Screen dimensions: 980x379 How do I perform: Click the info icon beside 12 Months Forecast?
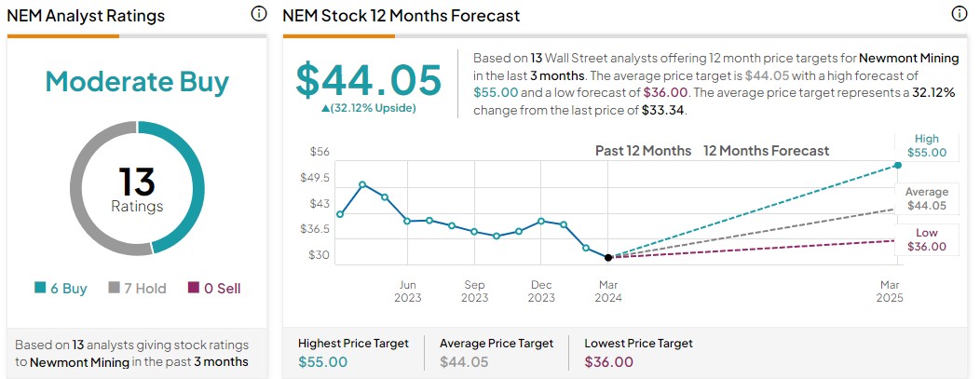coord(960,14)
